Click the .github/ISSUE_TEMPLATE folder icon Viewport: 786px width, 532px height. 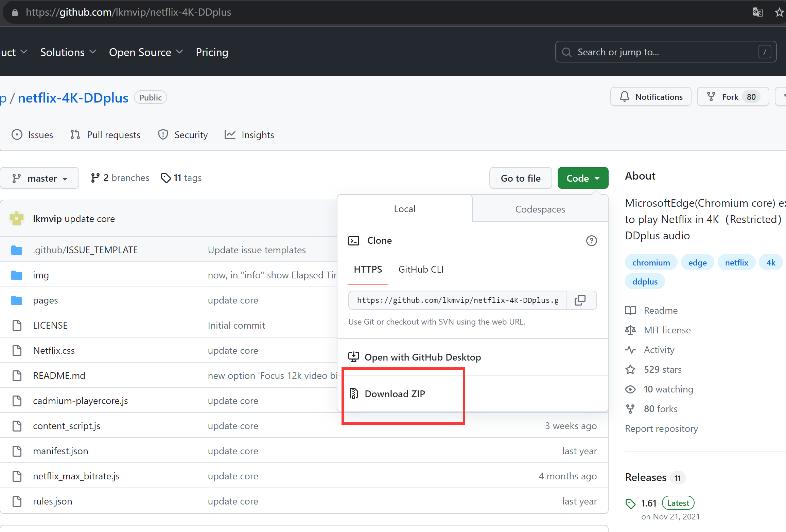coord(17,250)
